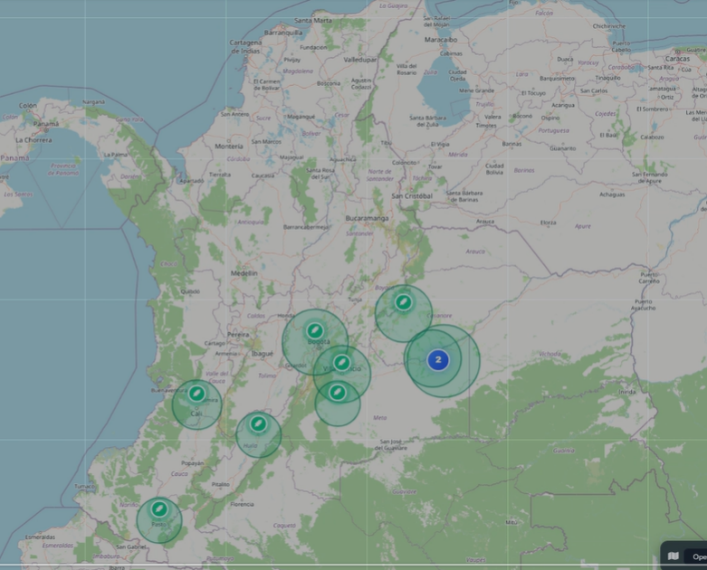Click the Barrancabermeja city label
The width and height of the screenshot is (707, 570).
pyautogui.click(x=306, y=227)
